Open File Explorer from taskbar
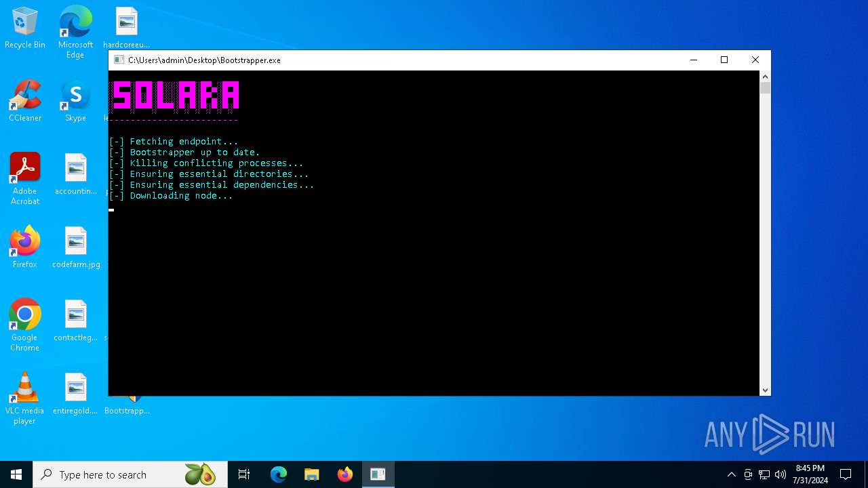 point(312,474)
